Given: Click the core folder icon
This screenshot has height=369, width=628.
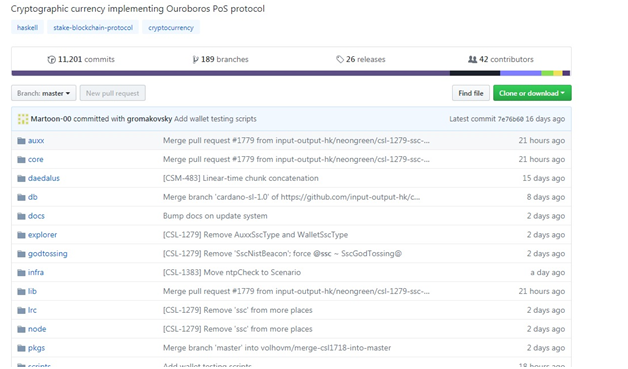Looking at the screenshot, I should 21,159.
